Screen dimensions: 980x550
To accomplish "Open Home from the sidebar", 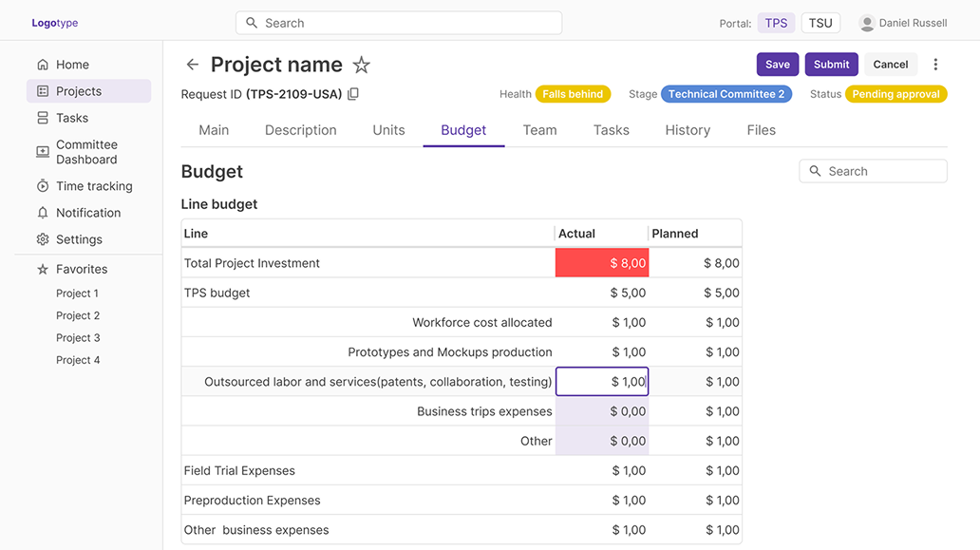I will 72,65.
